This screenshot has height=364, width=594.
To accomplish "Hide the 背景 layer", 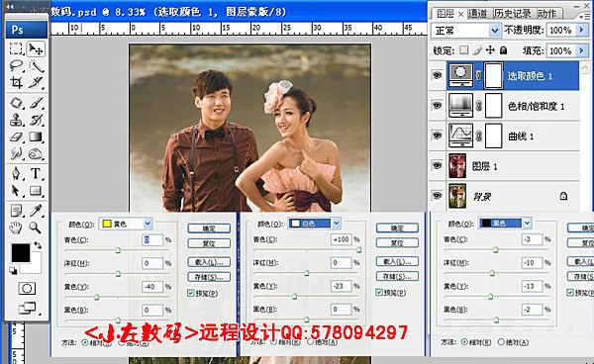I will [x=437, y=195].
